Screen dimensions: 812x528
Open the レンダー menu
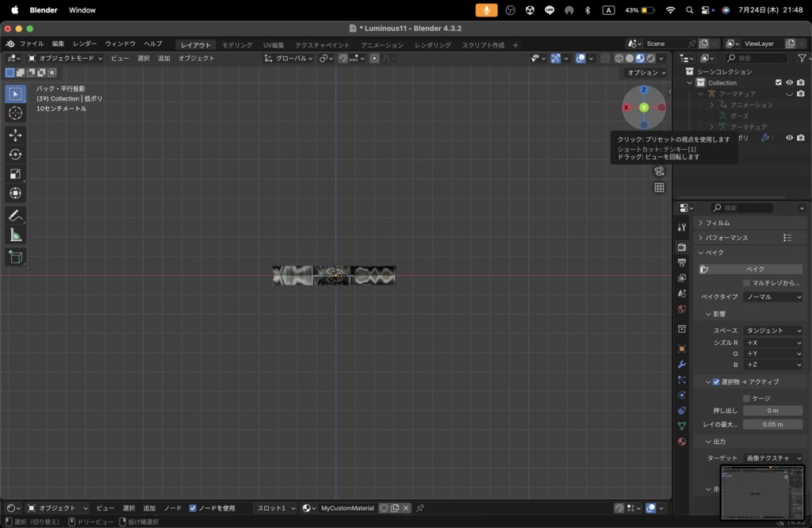tap(85, 44)
